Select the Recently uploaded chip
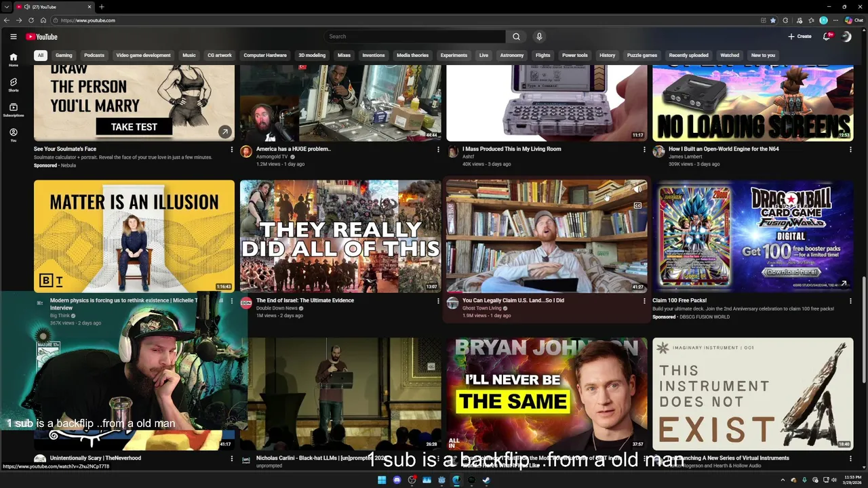 pos(688,55)
